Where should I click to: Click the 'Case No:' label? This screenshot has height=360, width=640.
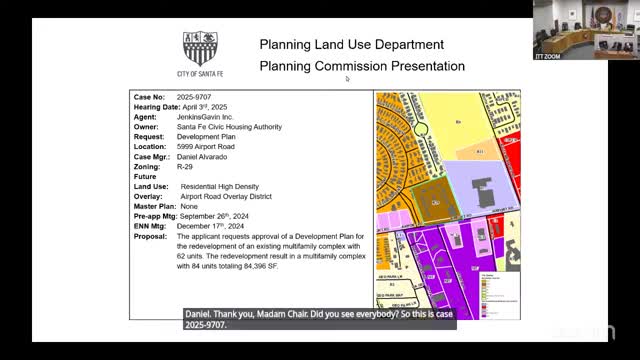tap(149, 97)
